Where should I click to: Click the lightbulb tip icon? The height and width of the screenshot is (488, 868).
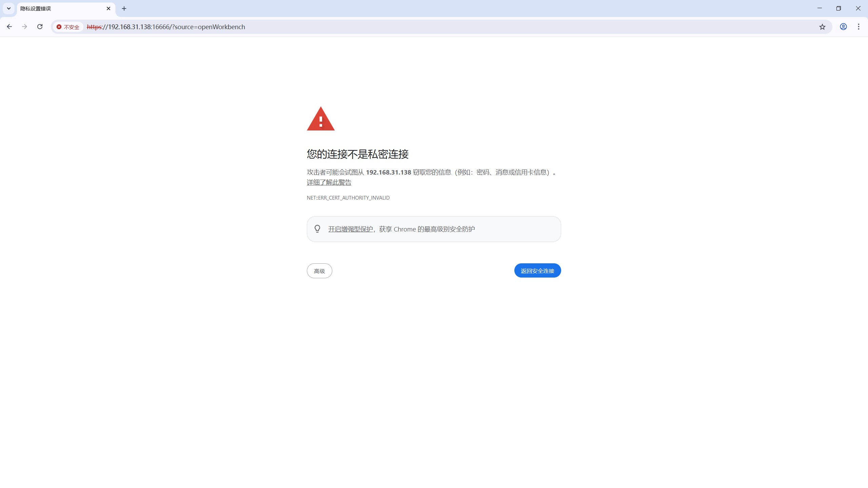pos(317,229)
